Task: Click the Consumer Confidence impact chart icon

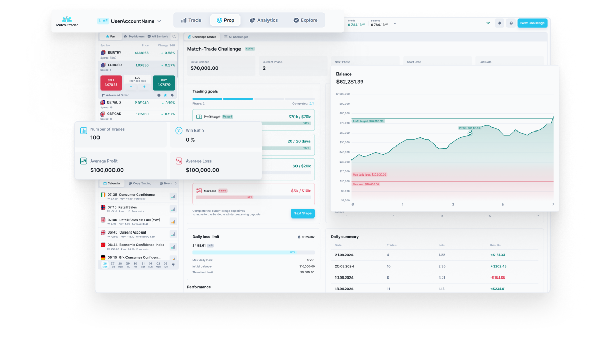Action: click(173, 196)
